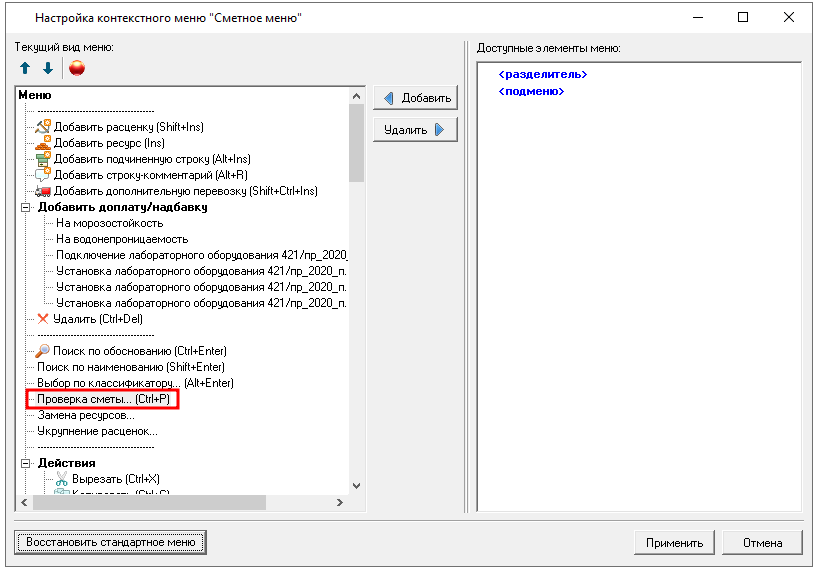
Task: Click the move down arrow icon
Action: (47, 68)
